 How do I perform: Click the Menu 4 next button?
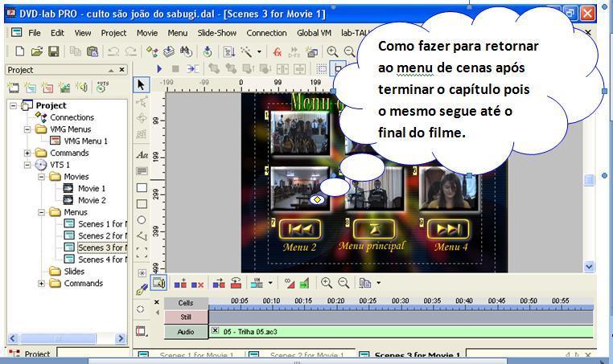(x=448, y=229)
